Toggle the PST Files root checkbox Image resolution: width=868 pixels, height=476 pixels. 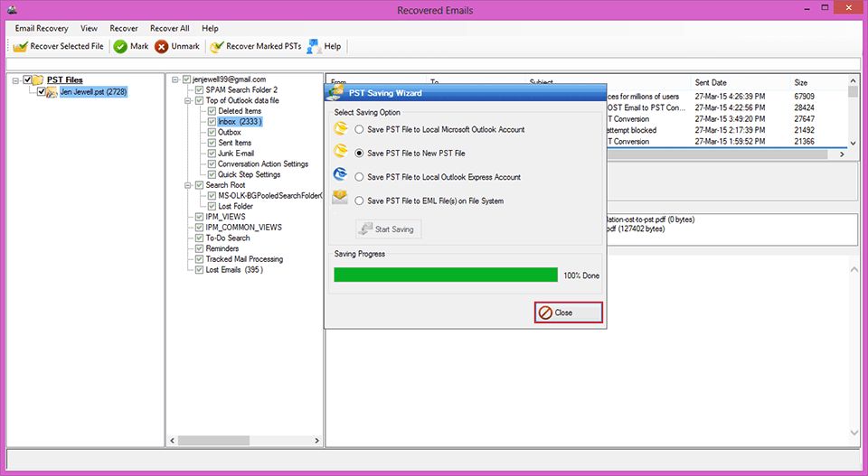coord(27,80)
